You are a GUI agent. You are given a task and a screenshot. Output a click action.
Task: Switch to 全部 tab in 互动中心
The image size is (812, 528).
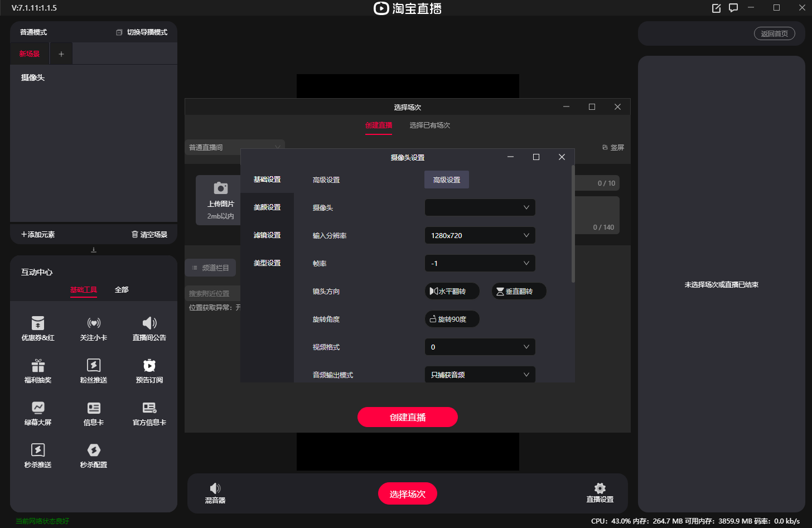click(x=122, y=290)
